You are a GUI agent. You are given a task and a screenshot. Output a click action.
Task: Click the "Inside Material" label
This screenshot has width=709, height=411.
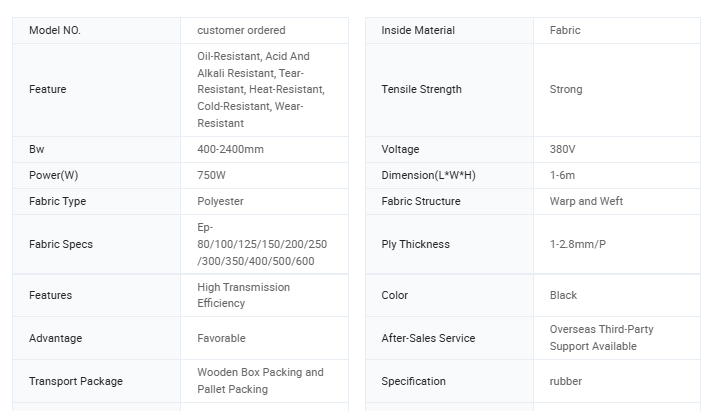[x=418, y=30]
